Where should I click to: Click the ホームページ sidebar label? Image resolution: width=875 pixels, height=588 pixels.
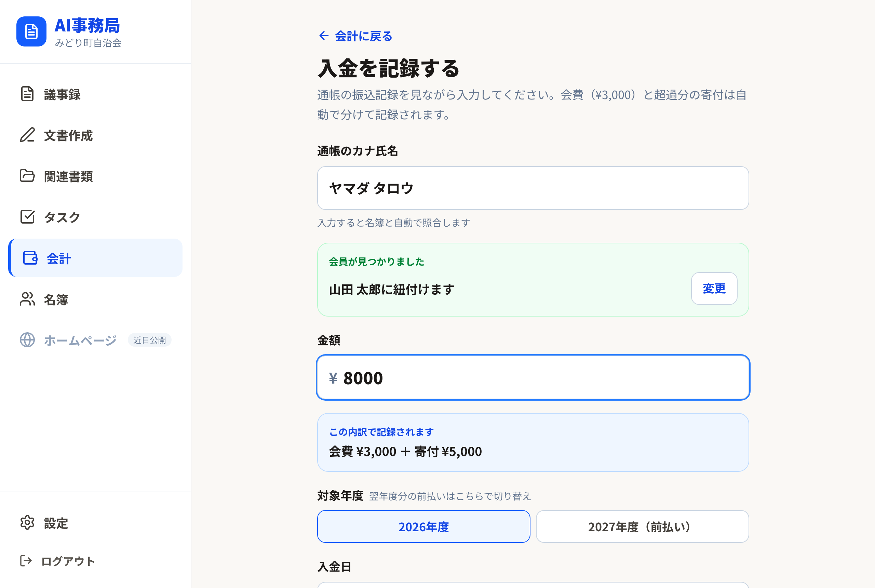pyautogui.click(x=80, y=340)
